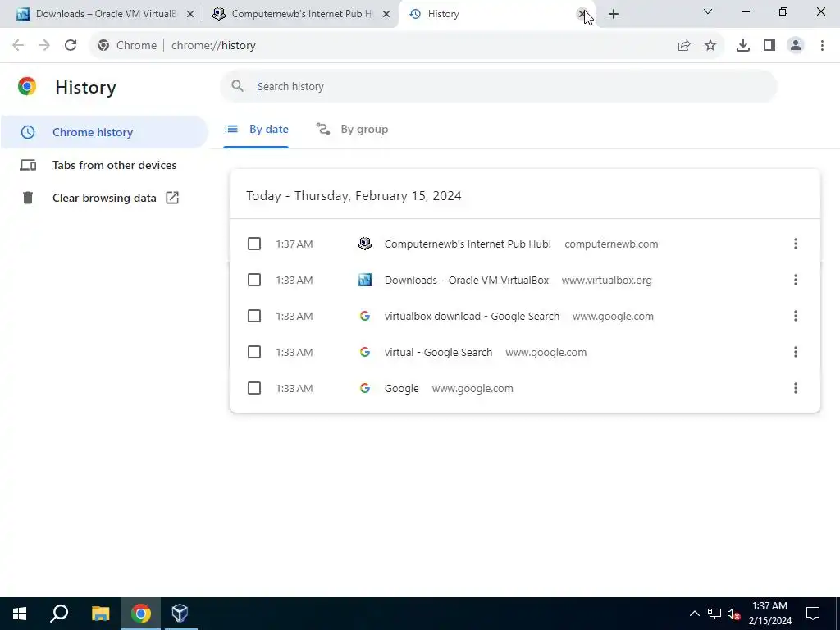The height and width of the screenshot is (630, 840).
Task: Open Tabs from other devices
Action: [104, 165]
